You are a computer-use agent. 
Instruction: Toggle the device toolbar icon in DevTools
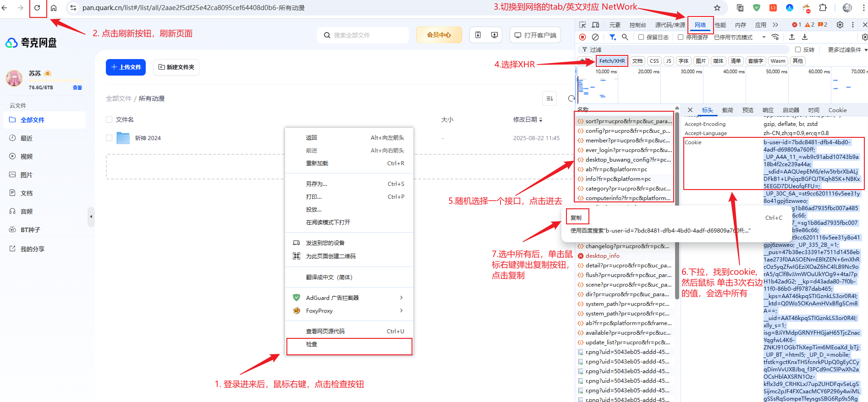595,25
